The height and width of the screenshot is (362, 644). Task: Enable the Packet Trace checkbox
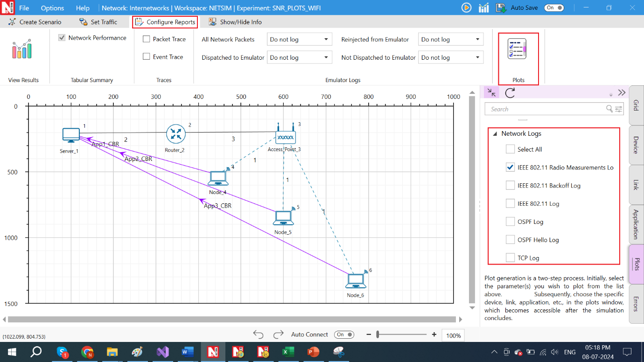pyautogui.click(x=147, y=39)
